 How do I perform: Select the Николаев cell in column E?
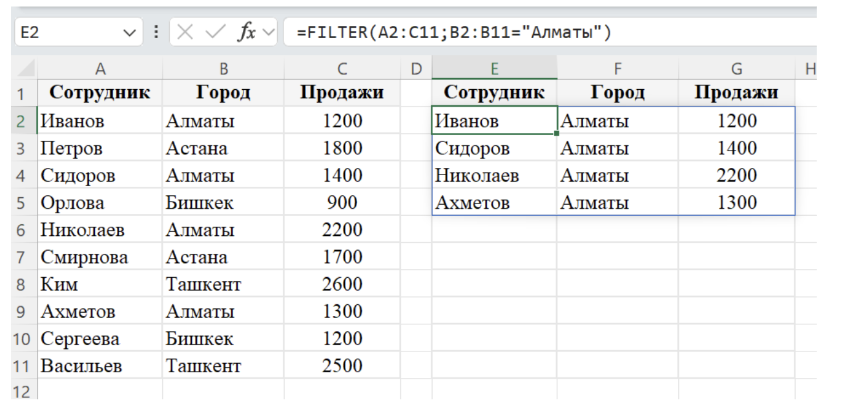[x=495, y=176]
